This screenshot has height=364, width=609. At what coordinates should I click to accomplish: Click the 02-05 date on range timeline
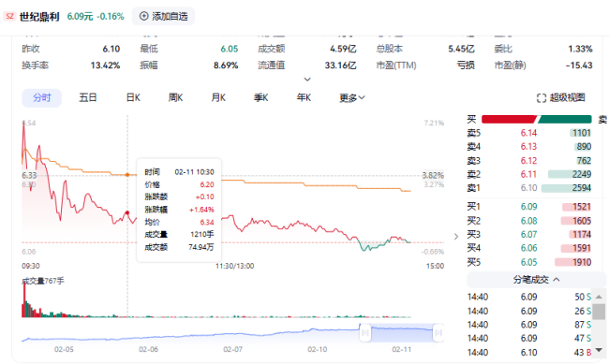64,349
